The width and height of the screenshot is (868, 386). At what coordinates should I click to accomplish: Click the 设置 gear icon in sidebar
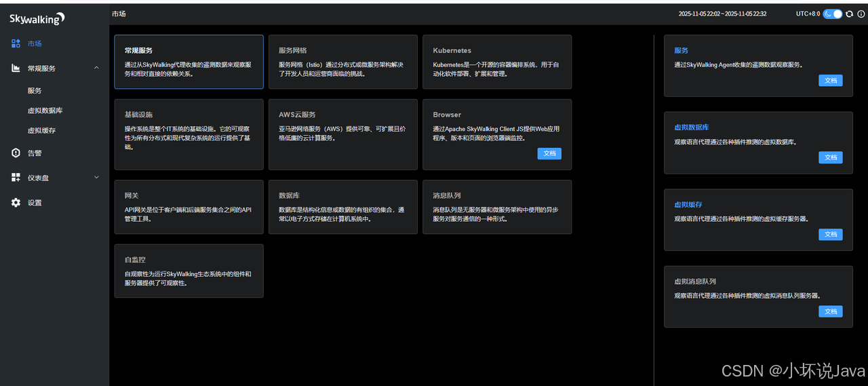(x=16, y=203)
